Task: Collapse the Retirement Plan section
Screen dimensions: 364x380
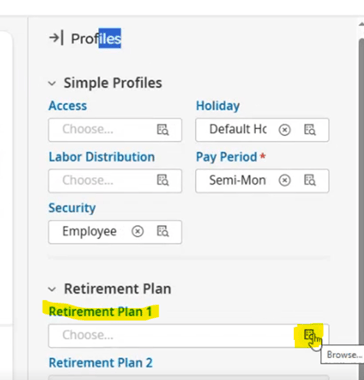Action: (52, 289)
